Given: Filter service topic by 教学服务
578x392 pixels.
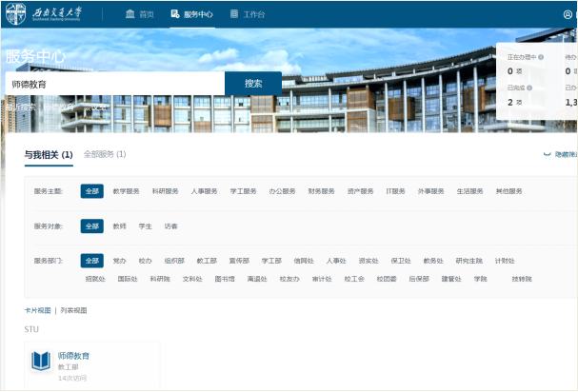Looking at the screenshot, I should [126, 191].
